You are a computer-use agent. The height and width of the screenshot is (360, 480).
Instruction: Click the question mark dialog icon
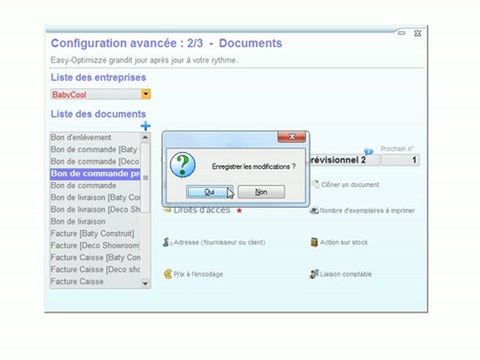[x=183, y=165]
